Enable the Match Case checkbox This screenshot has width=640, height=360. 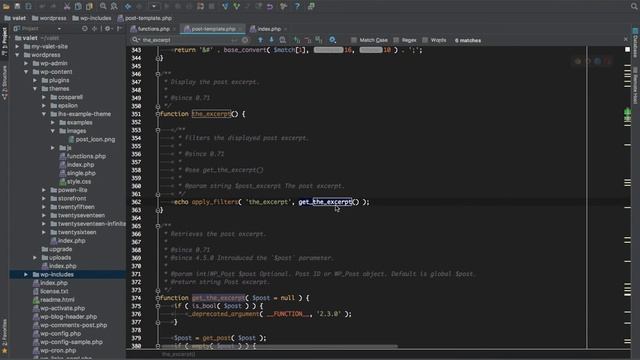(354, 40)
